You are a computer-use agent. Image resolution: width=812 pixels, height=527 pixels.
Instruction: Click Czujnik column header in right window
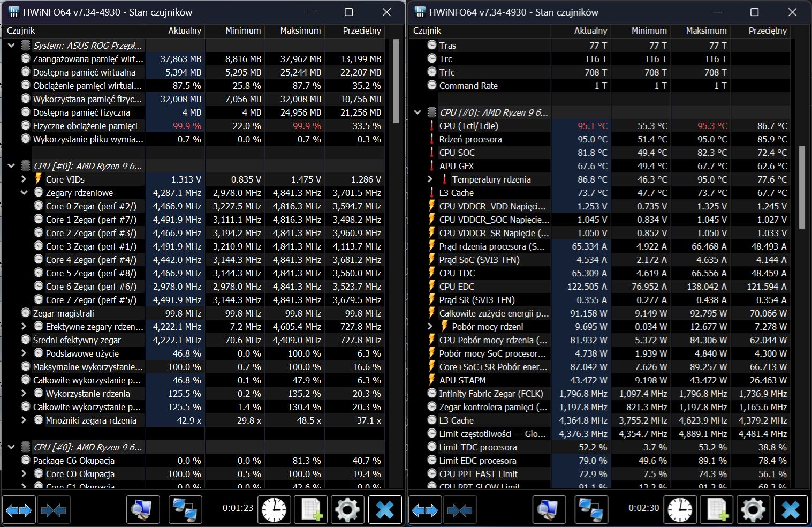pos(480,31)
